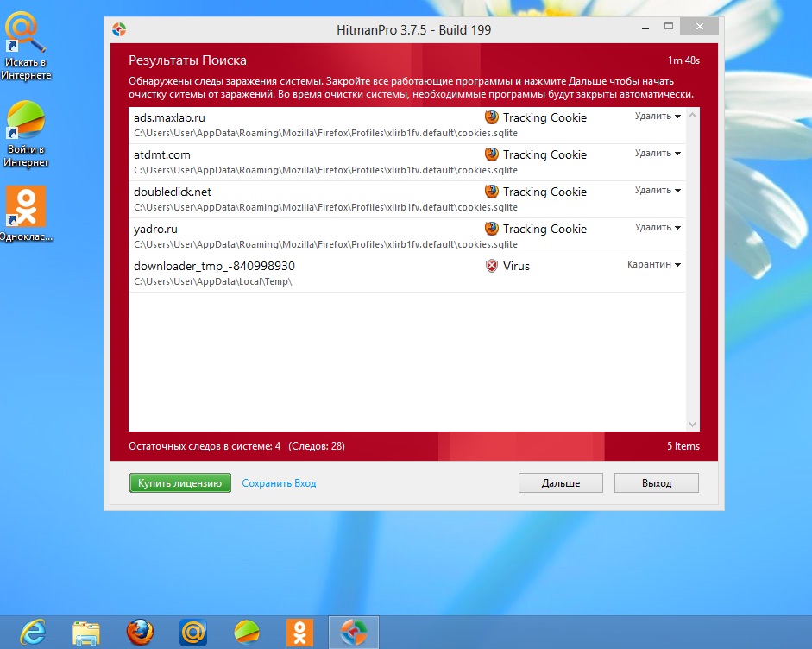This screenshot has height=649, width=812.
Task: Open File Explorer from the taskbar
Action: [86, 633]
